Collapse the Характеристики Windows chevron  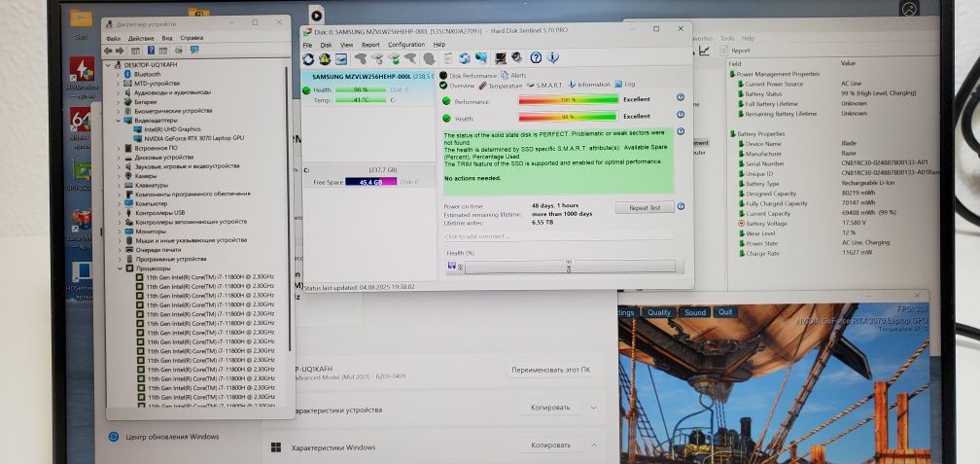point(594,446)
